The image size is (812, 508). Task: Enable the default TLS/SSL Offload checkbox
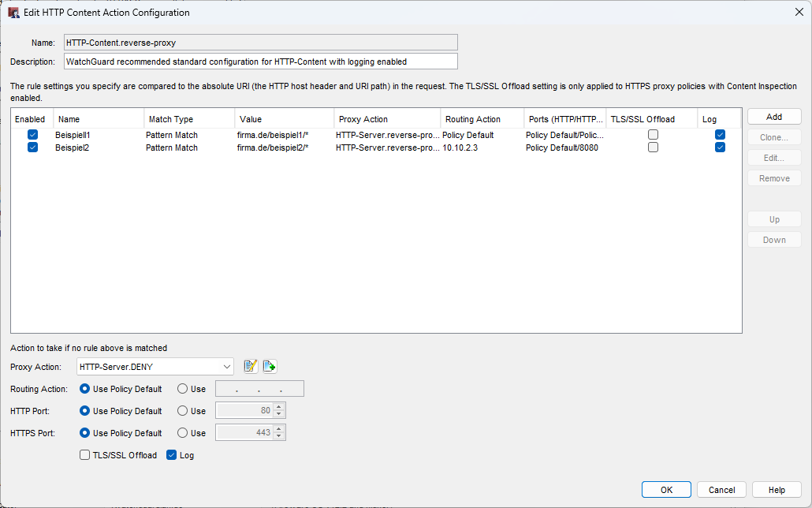point(84,455)
